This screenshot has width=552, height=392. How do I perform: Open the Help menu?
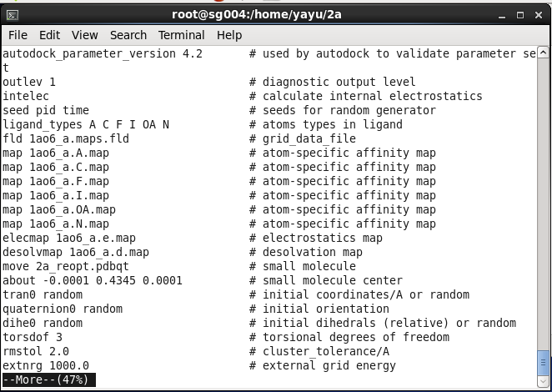click(x=229, y=35)
